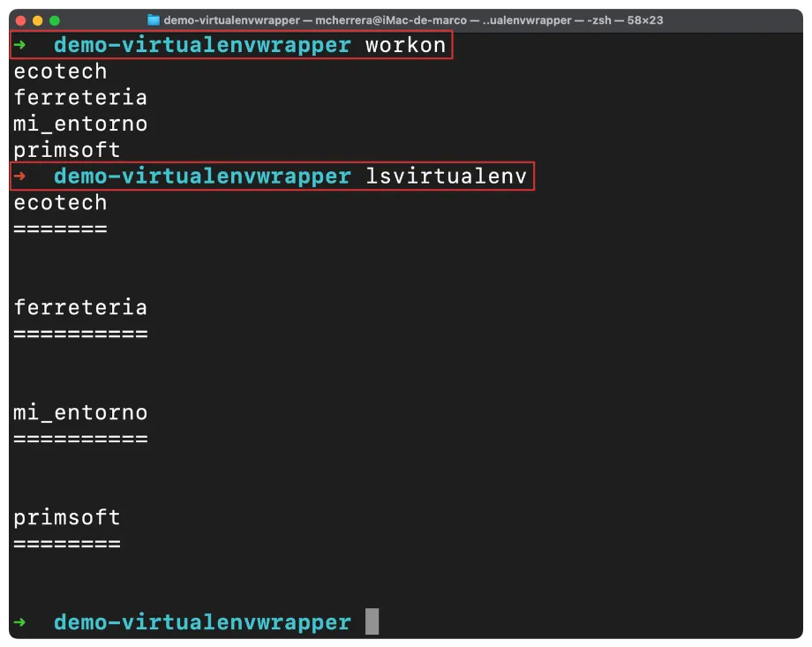Click the 'ferreteria' heading above the equals underline
Viewport: 812px width, 647px height.
click(80, 307)
